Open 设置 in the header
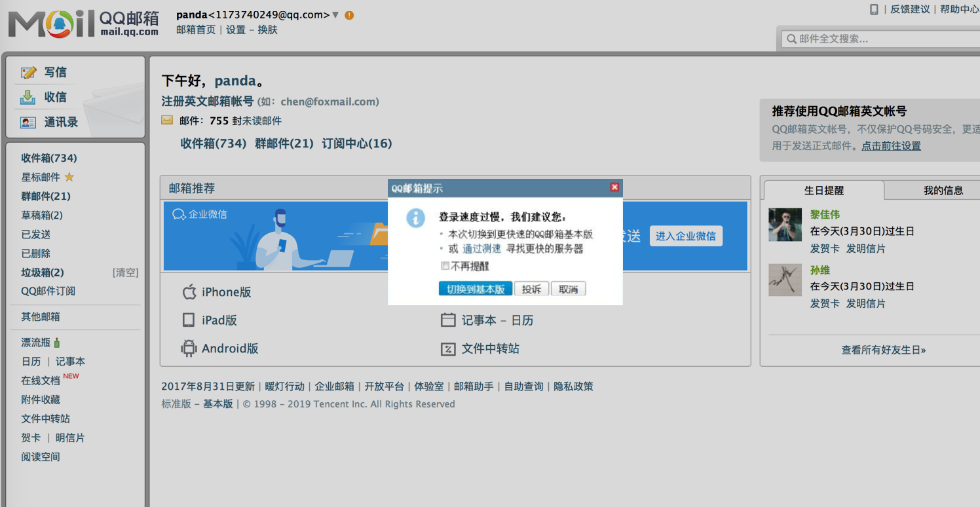 236,29
